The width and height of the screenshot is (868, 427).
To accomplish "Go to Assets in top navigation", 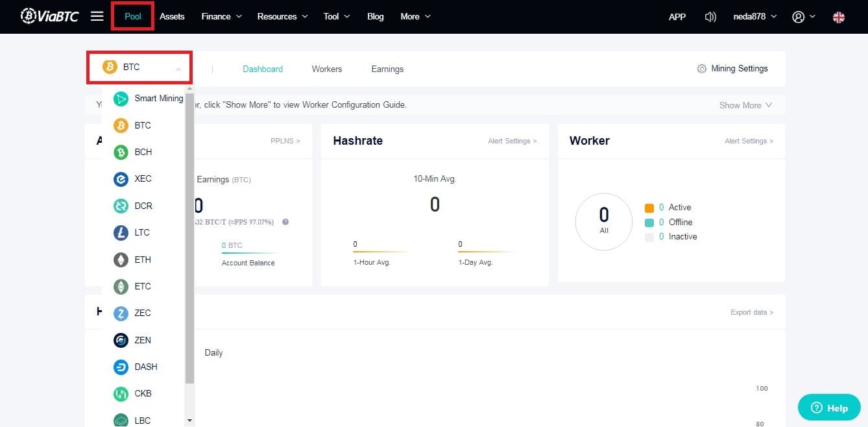I will pyautogui.click(x=172, y=17).
